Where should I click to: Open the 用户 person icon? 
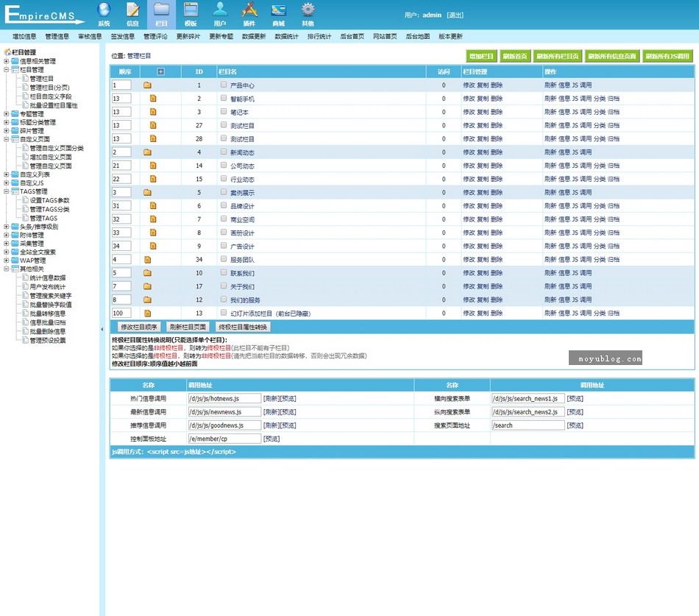click(x=220, y=10)
